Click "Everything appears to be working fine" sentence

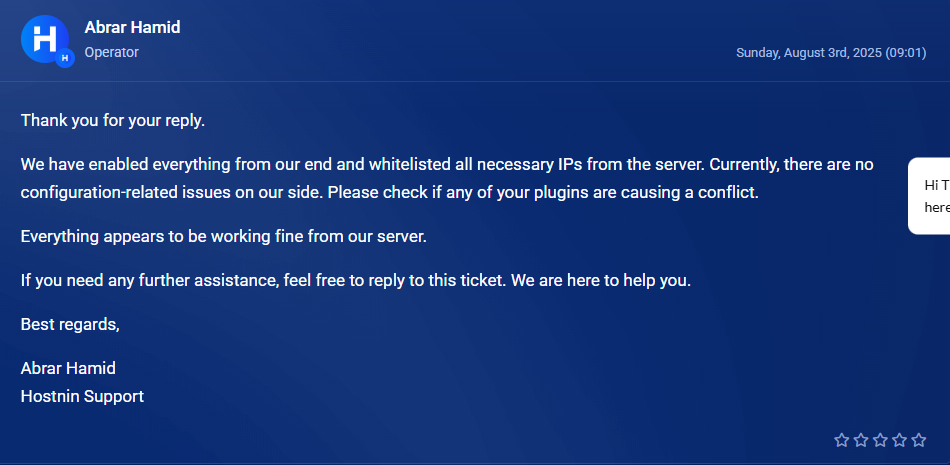(224, 236)
